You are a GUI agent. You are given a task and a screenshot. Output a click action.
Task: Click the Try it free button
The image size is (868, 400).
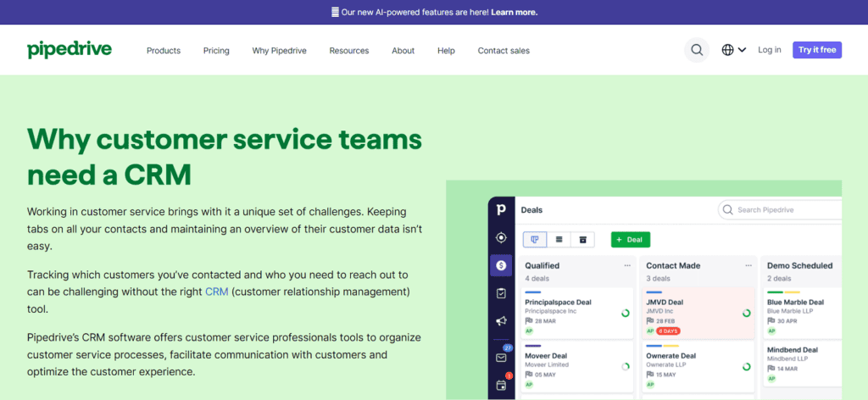(817, 50)
